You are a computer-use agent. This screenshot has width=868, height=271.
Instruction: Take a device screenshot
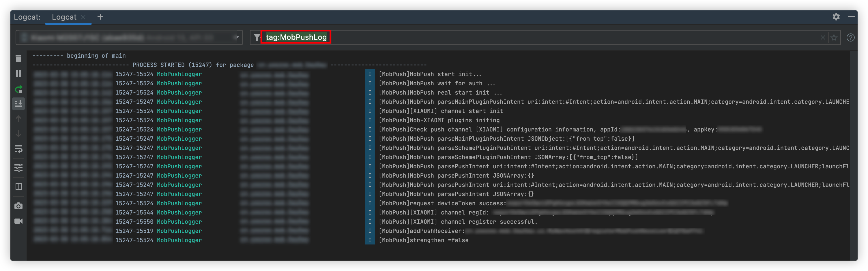(19, 205)
